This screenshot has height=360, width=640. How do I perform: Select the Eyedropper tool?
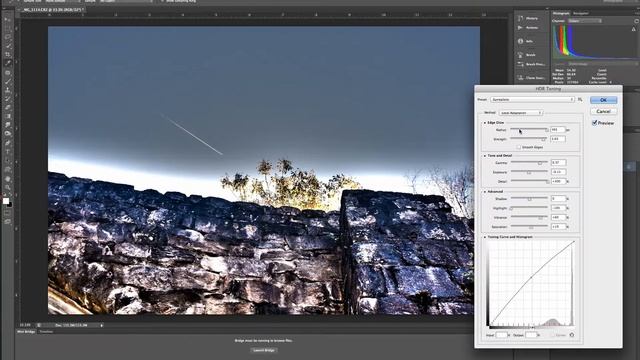[7, 63]
